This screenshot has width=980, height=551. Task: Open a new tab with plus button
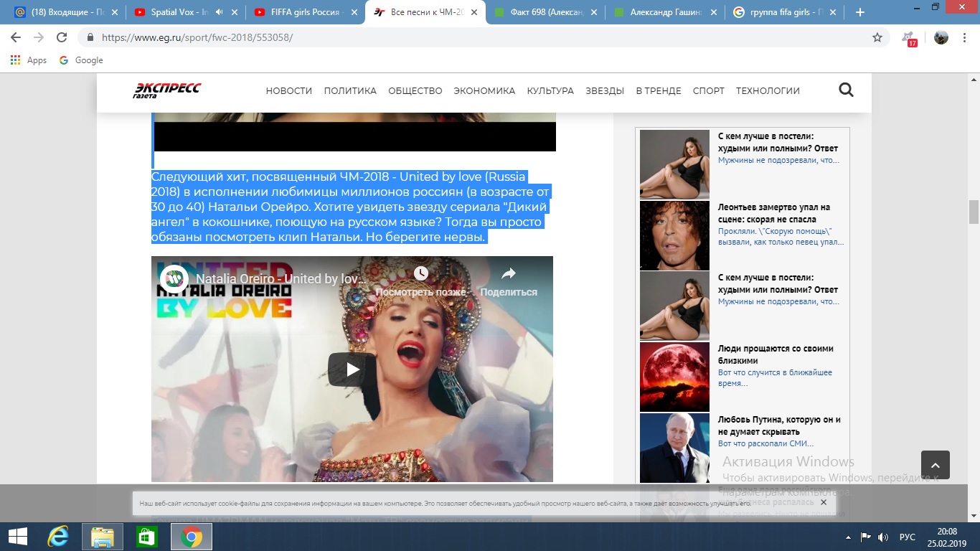(x=860, y=12)
